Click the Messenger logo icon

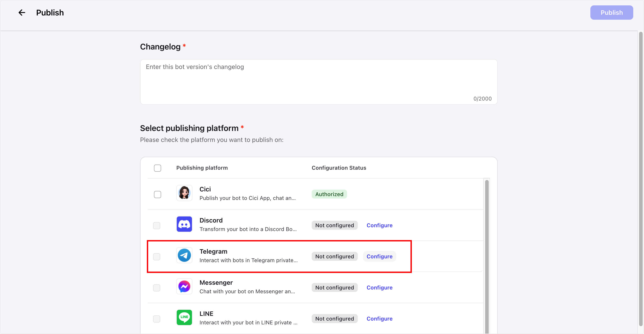click(184, 286)
